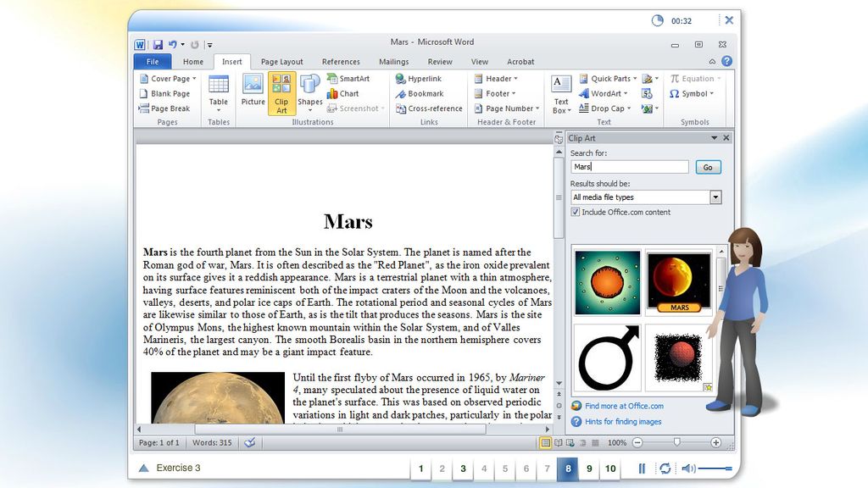This screenshot has width=868, height=488.
Task: Add a Bookmark
Action: point(420,93)
